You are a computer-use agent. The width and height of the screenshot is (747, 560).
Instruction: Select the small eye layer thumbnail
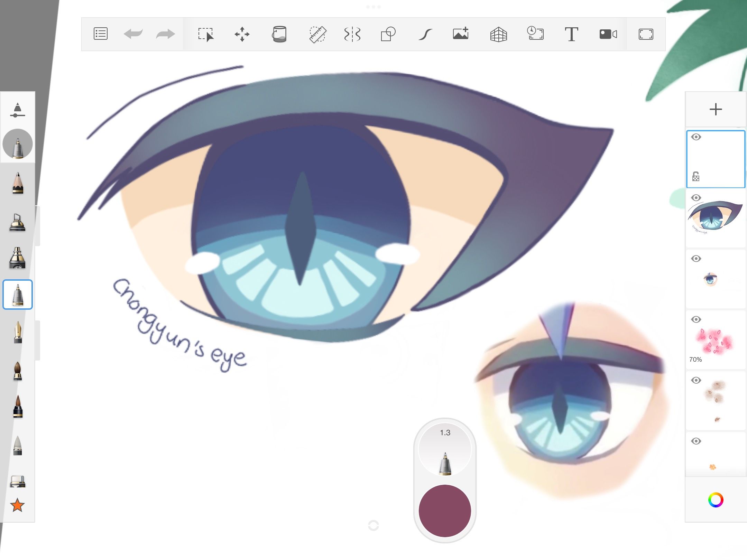716,279
